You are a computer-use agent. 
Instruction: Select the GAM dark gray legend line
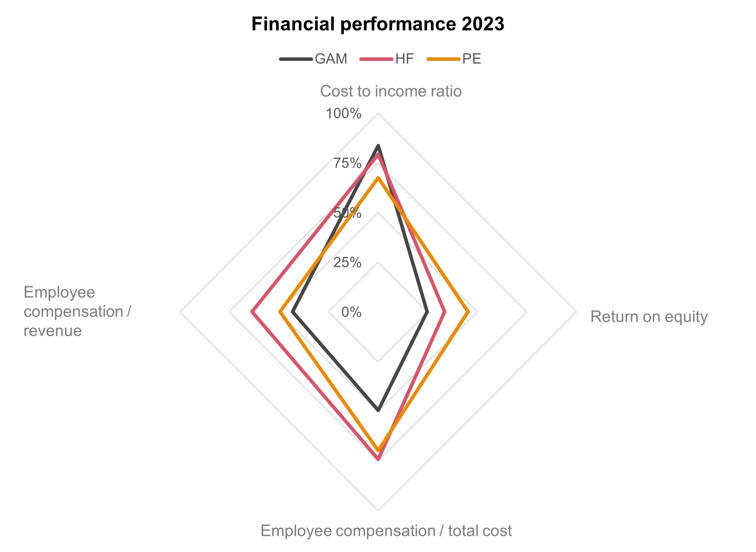(x=296, y=59)
